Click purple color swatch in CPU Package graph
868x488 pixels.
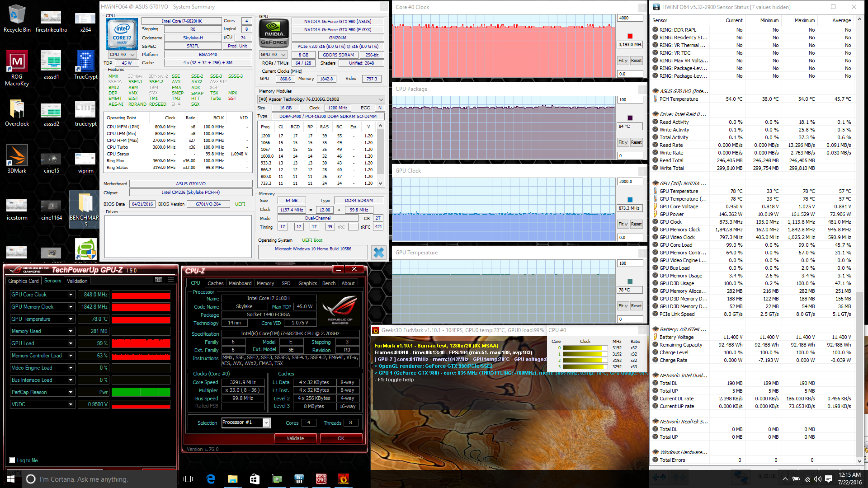(x=630, y=118)
